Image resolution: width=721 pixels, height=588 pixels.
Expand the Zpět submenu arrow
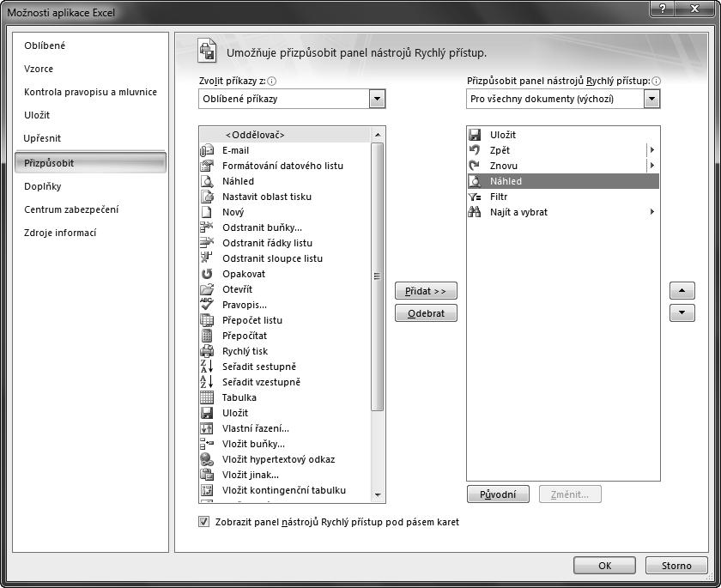click(652, 150)
